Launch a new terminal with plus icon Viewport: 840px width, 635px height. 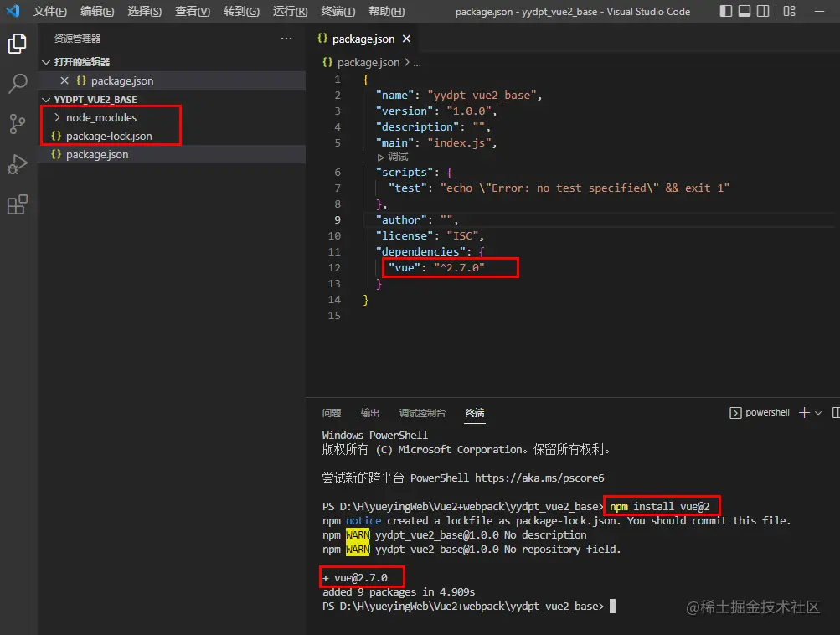pos(804,412)
